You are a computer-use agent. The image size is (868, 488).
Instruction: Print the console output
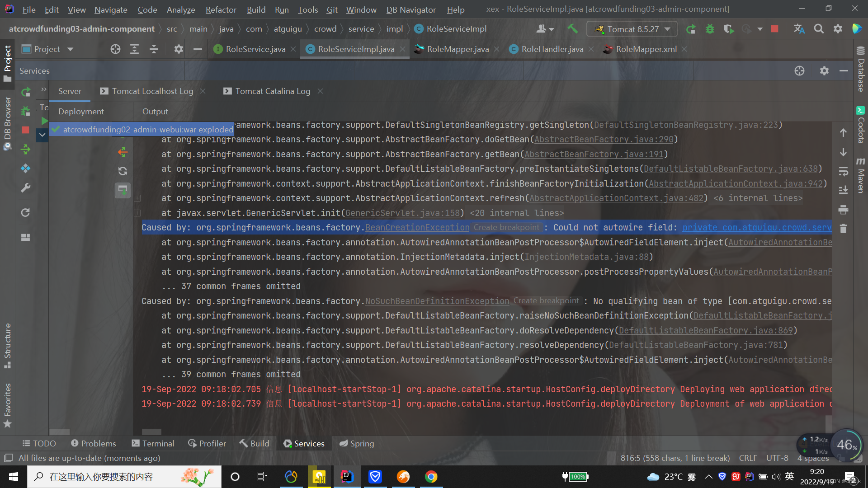(x=843, y=210)
